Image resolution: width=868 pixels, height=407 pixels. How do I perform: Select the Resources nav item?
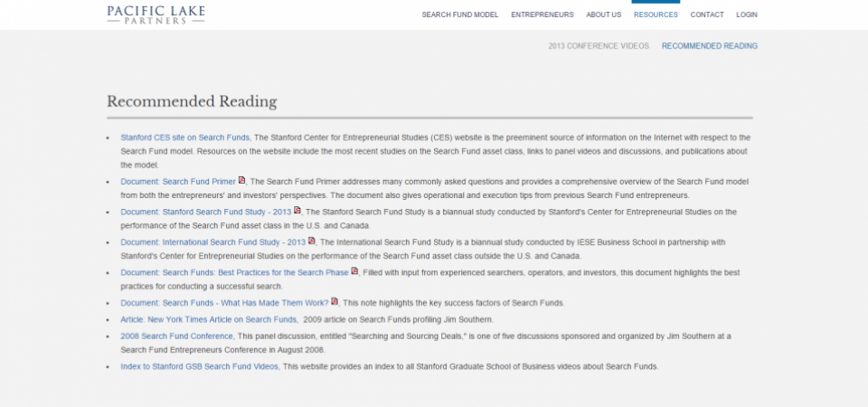coord(656,15)
